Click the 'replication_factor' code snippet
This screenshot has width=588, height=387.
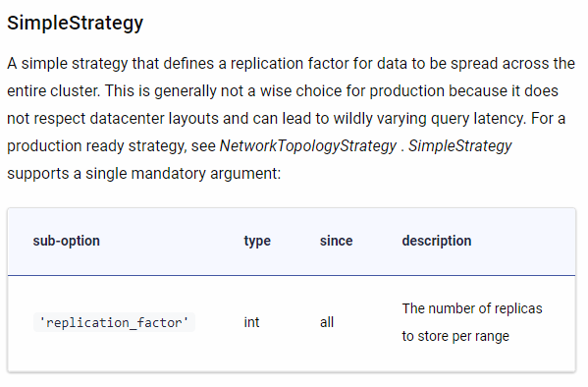114,322
